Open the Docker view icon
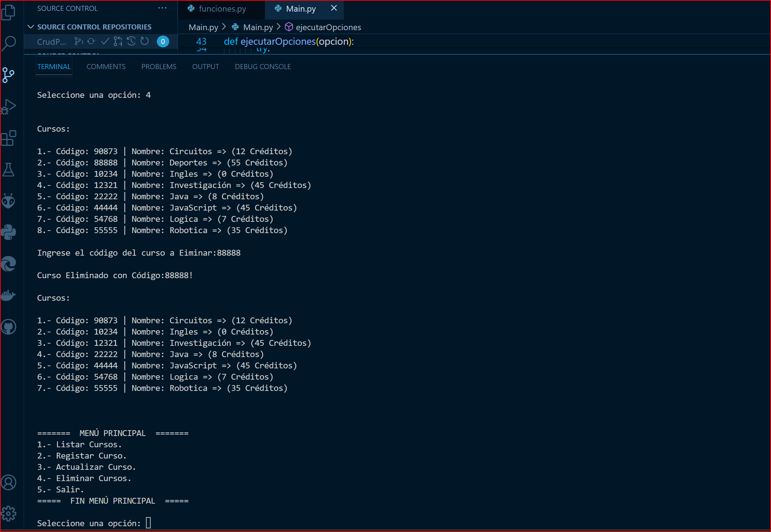 (x=8, y=295)
